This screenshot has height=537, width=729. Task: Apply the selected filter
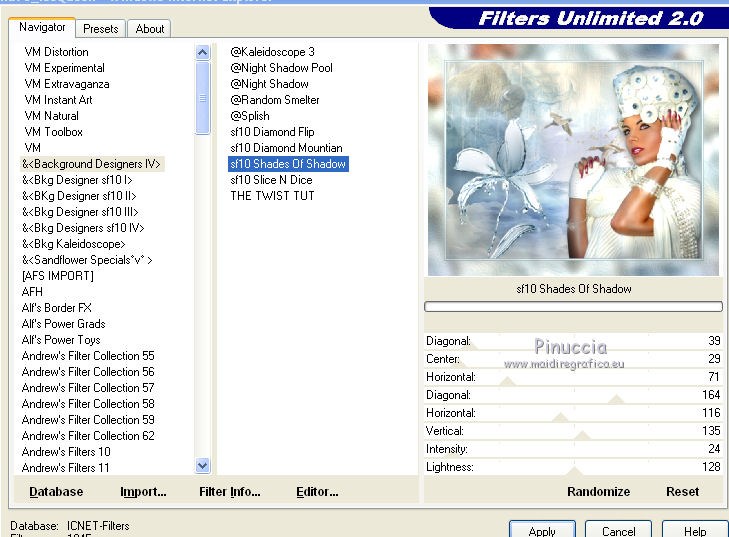pos(543,530)
